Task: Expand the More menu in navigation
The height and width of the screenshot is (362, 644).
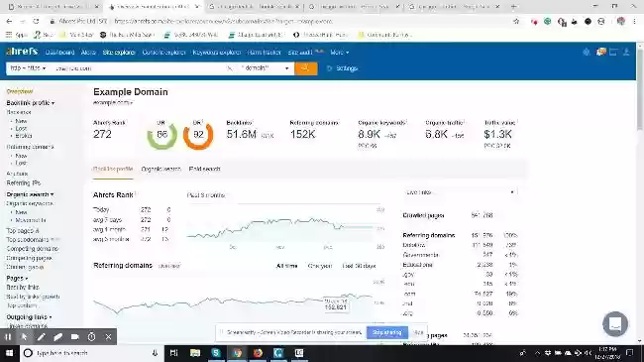Action: (339, 53)
